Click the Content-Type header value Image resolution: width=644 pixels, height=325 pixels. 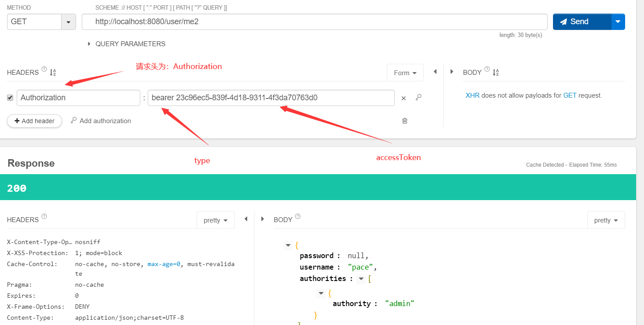click(x=130, y=318)
